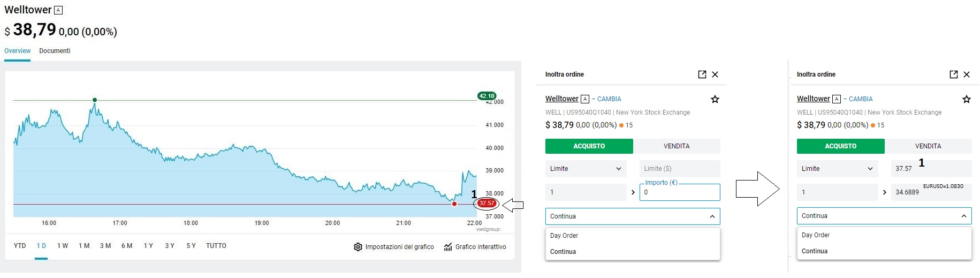Pop out the order form showing EURUSD rate
Screen dimensions: 980x278
click(x=953, y=74)
